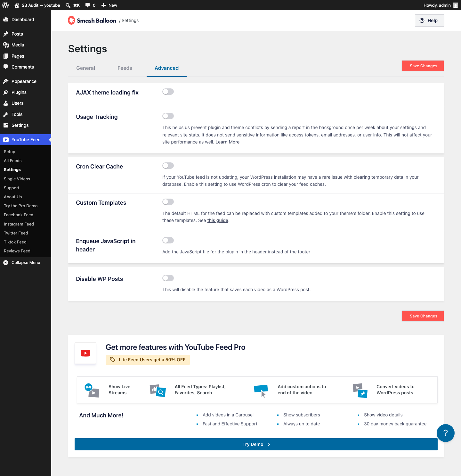461x476 pixels.
Task: Turn on Usage Tracking toggle
Action: coord(168,116)
